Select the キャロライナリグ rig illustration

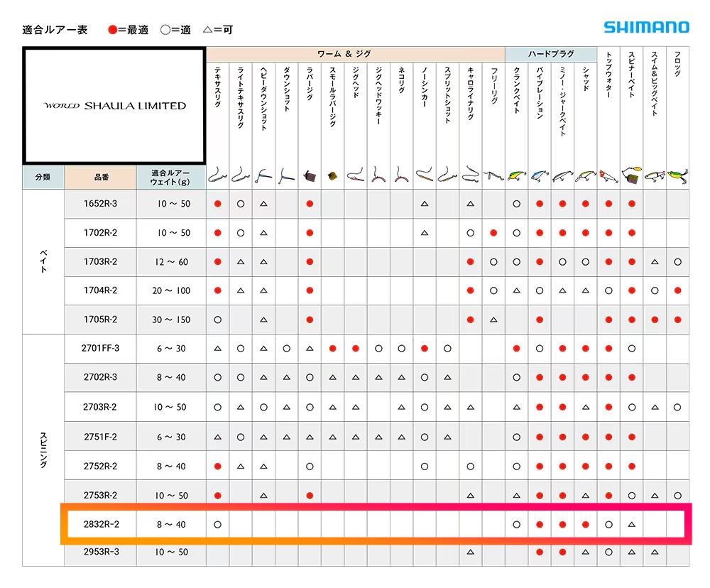471,175
